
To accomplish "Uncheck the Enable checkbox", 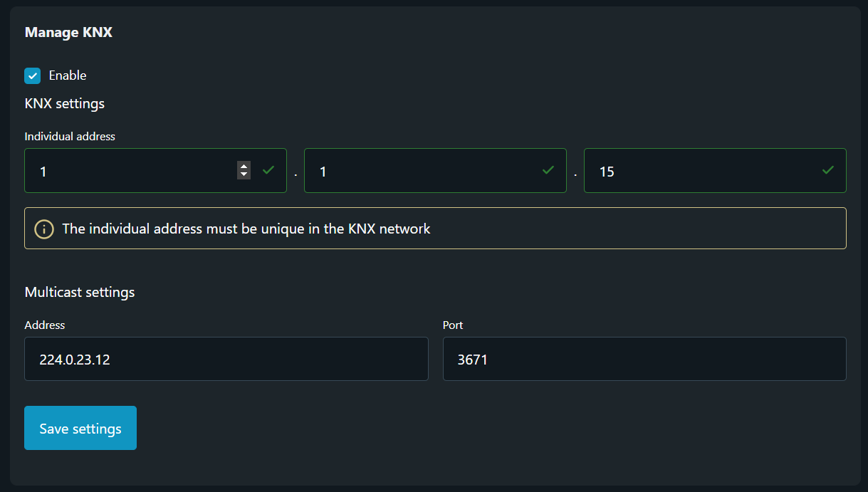I will (32, 75).
